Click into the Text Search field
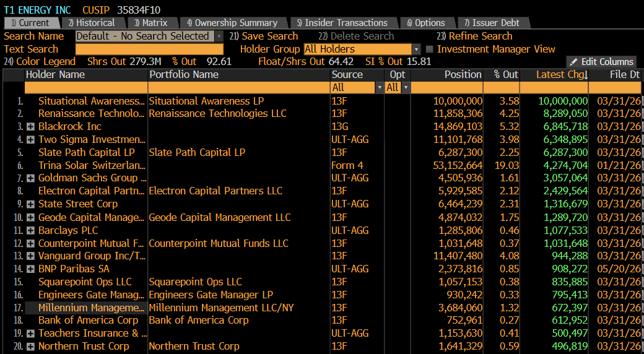644x354 pixels. 149,50
